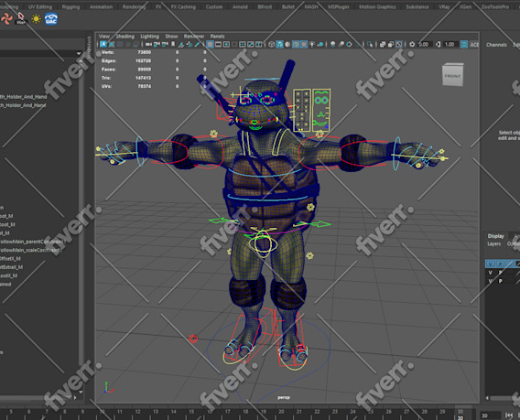
Task: Toggle P playback on highlighted top layer
Action: point(501,264)
